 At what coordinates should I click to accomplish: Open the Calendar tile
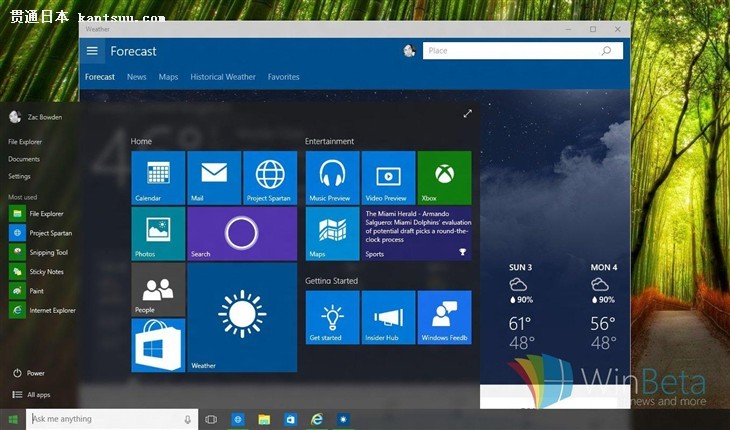(x=158, y=178)
